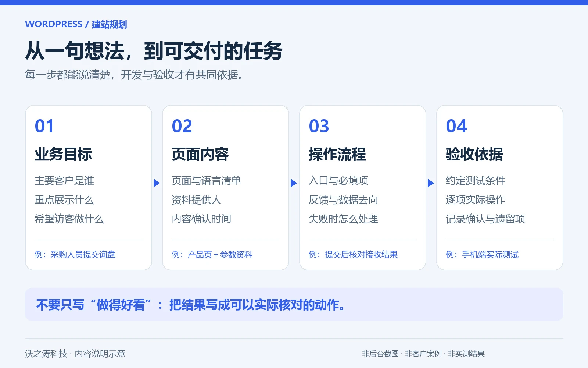Click the banner text 不要只写“做得好看”
This screenshot has width=588, height=368.
[x=94, y=305]
